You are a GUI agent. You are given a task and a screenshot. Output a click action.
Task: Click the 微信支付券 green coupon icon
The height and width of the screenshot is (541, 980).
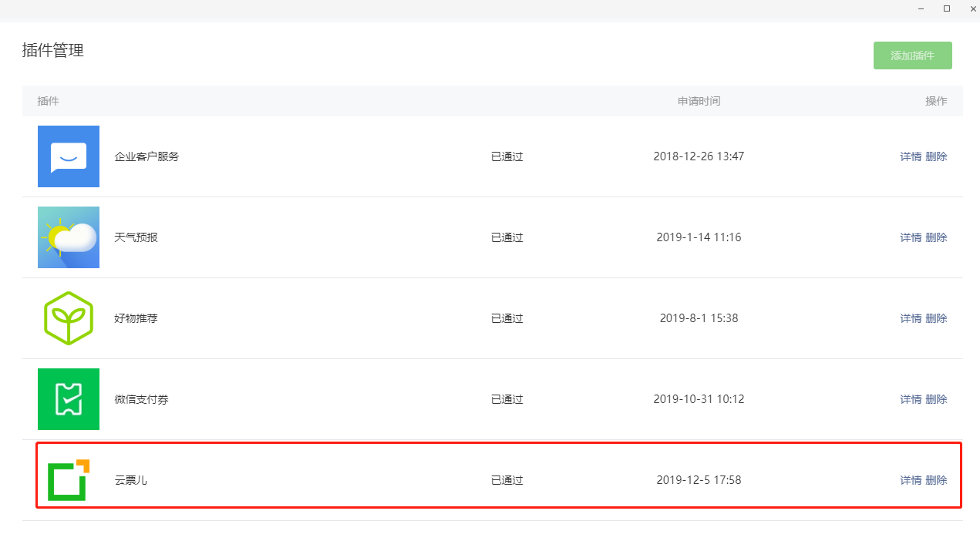[69, 399]
